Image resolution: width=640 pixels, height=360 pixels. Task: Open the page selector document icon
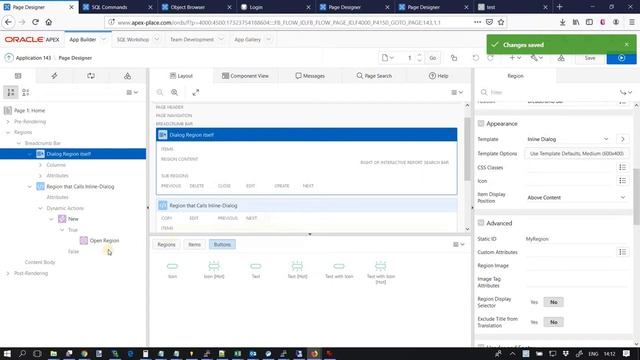(x=387, y=58)
